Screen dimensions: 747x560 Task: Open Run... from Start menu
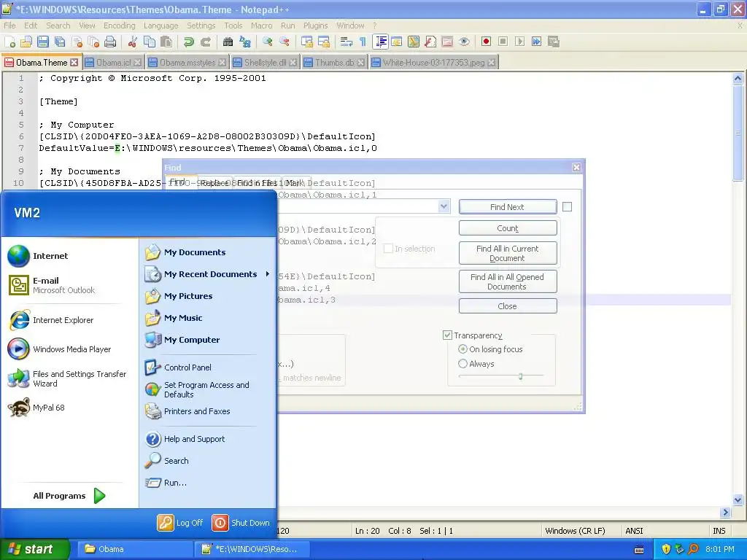(x=166, y=483)
